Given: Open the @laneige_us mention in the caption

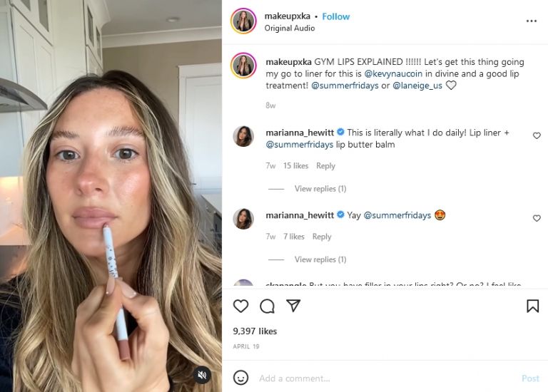Looking at the screenshot, I should 417,86.
